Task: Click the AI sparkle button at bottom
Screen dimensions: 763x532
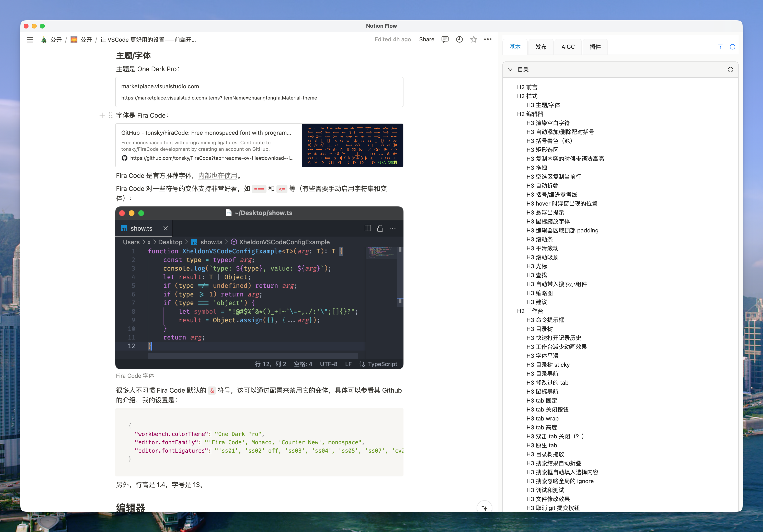Action: (485, 508)
